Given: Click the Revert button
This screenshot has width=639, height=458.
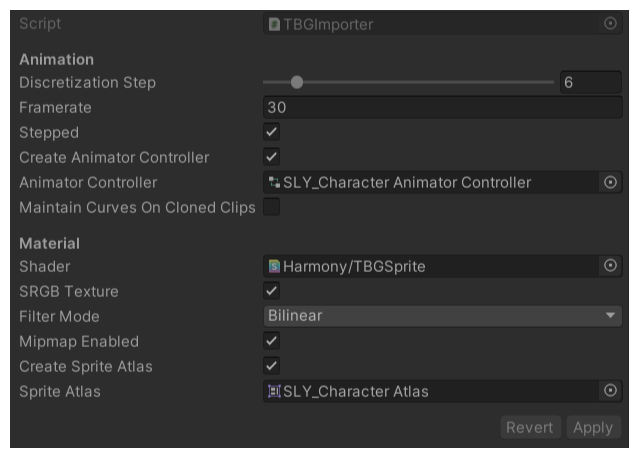Looking at the screenshot, I should pos(529,427).
